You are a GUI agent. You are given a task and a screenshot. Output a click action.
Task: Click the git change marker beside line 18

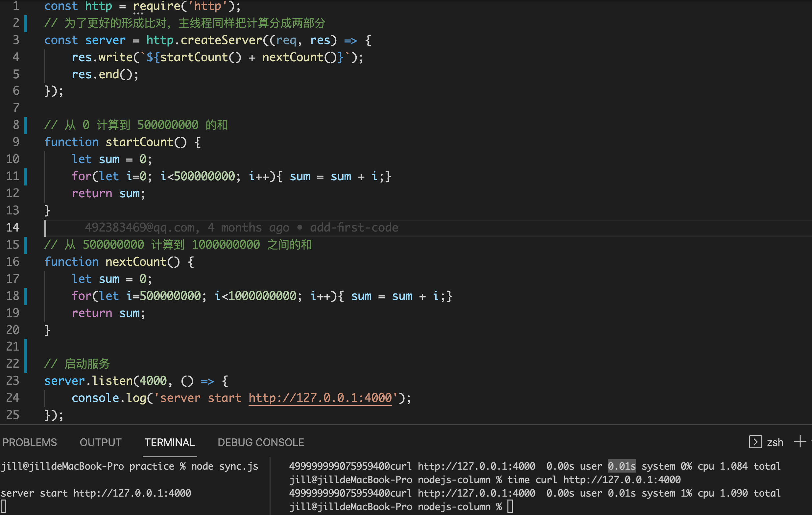pos(26,296)
